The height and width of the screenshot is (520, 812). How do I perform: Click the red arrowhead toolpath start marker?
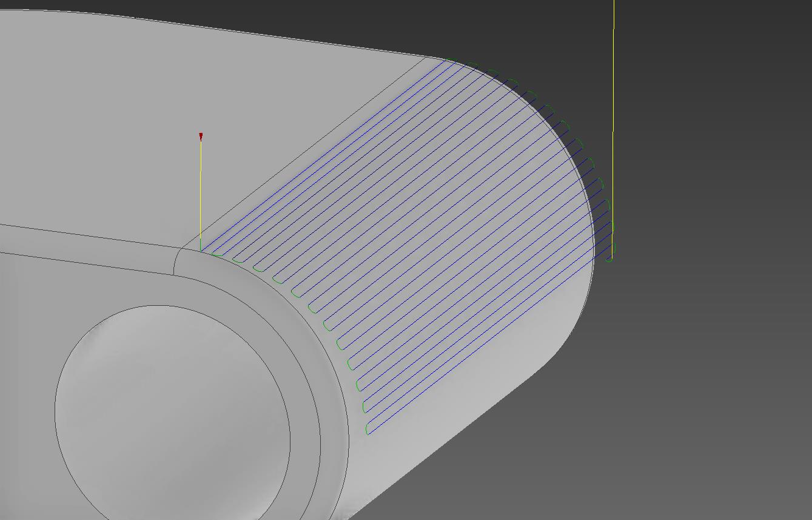[201, 137]
